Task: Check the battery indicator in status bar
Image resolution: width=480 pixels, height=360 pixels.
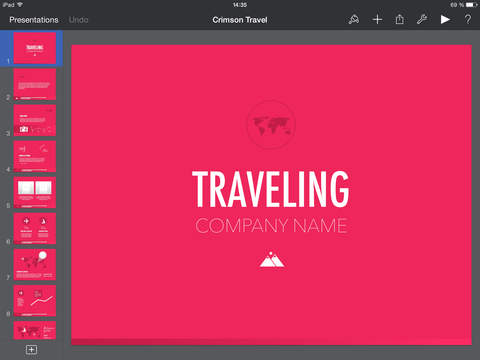Action: (472, 5)
